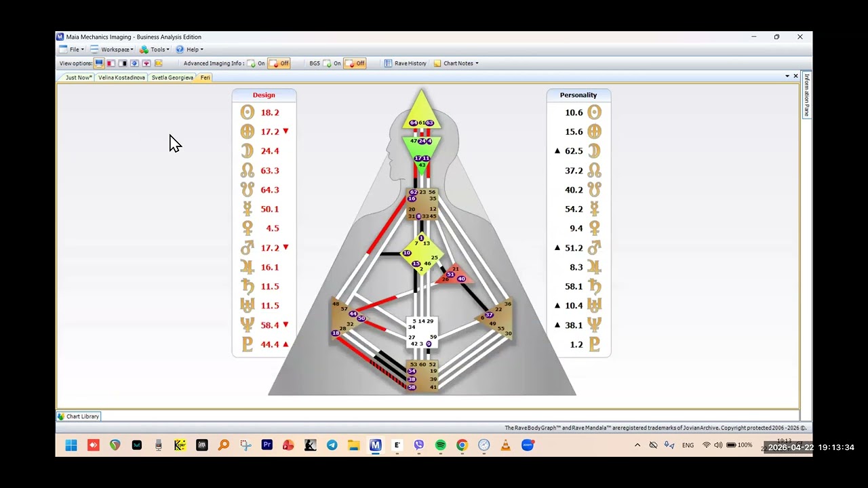The image size is (868, 488).
Task: Click gate 10 in the G center
Action: coord(406,253)
